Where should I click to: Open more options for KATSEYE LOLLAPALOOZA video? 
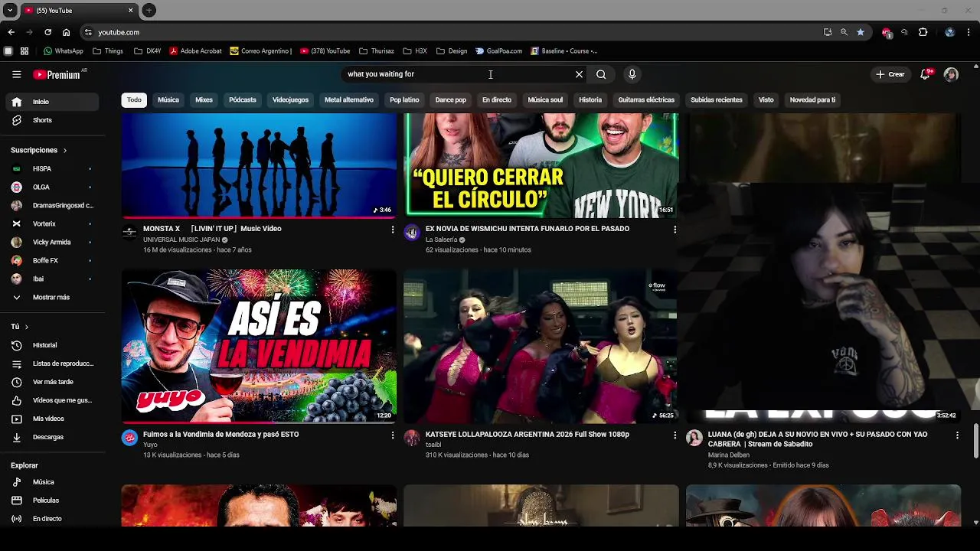tap(675, 435)
